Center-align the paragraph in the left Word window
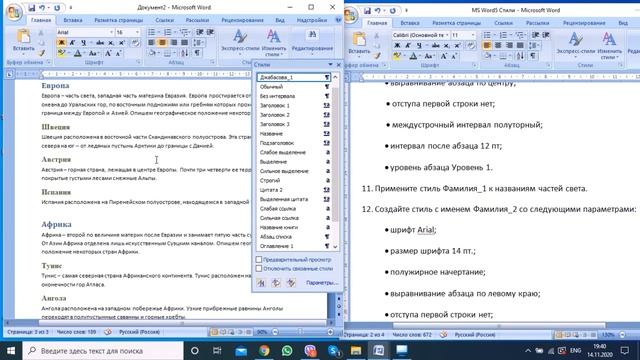Screen dimensions: 640x360 (x=162, y=43)
